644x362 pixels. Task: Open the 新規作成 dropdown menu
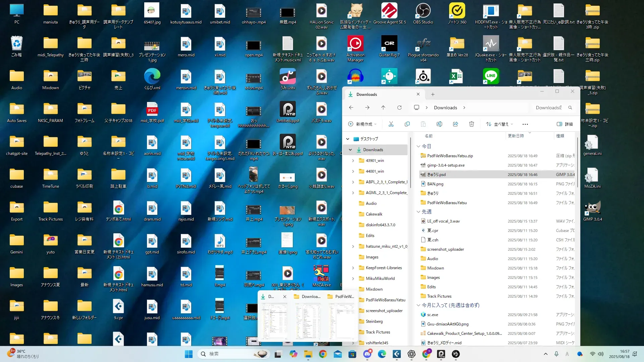tap(362, 124)
